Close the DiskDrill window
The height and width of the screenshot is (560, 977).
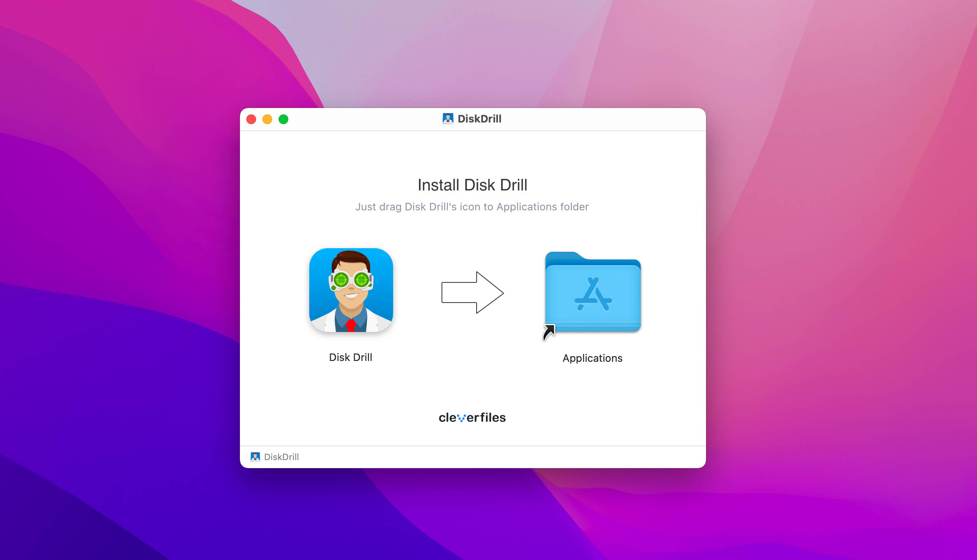(251, 119)
